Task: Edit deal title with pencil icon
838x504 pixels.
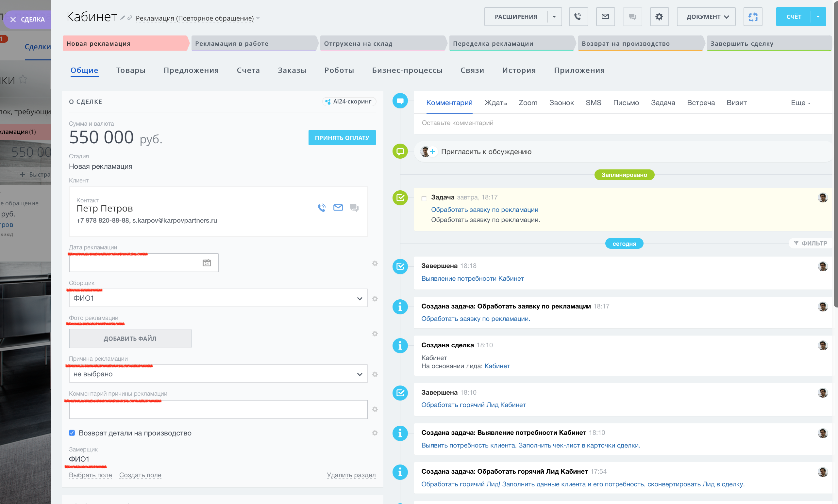Action: 123,18
